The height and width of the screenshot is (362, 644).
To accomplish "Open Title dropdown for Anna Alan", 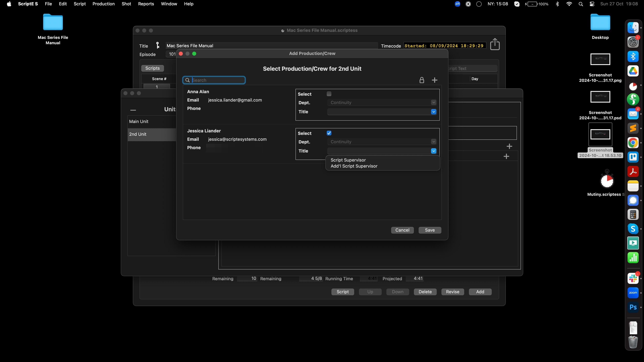I will click(434, 112).
